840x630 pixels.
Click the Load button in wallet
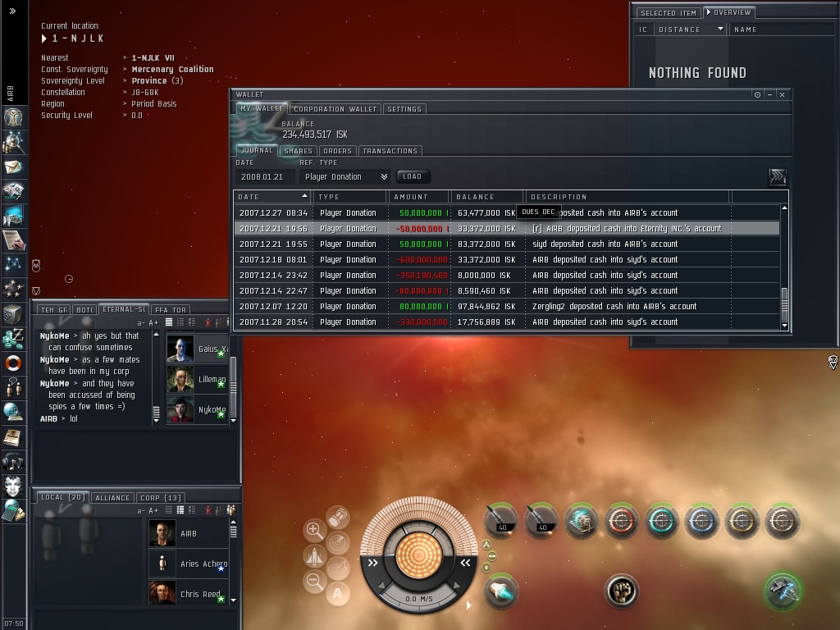tap(412, 176)
